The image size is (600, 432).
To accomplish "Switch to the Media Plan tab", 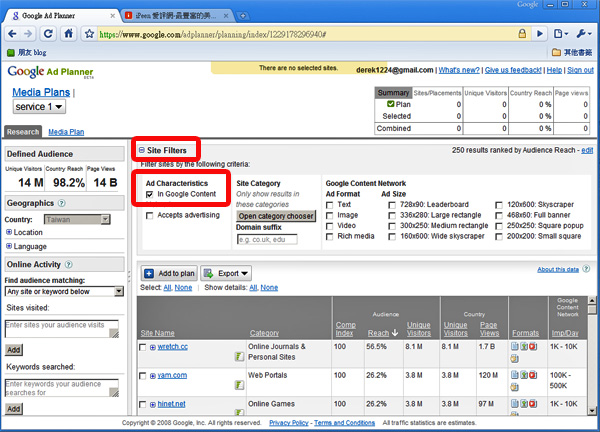I will [x=66, y=132].
